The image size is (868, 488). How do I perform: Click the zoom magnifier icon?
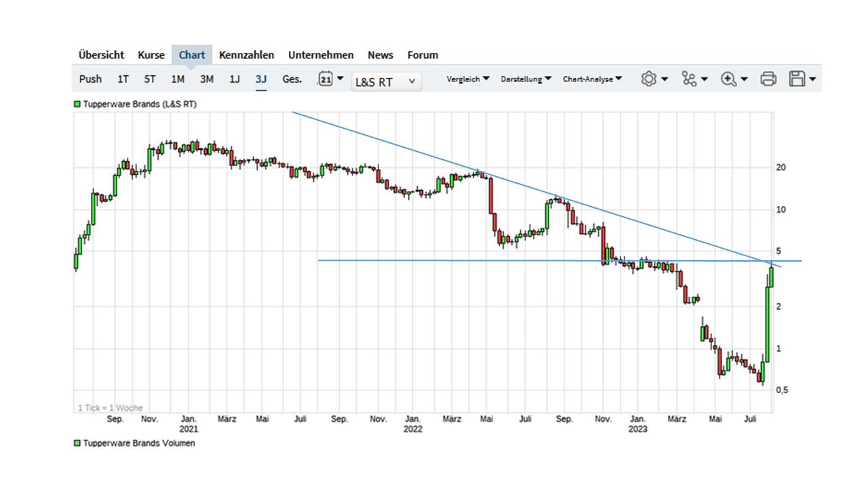[x=729, y=79]
